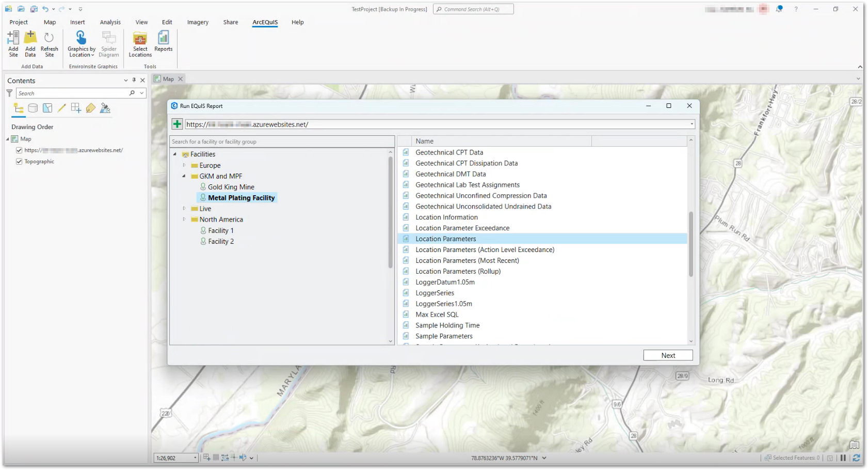Click the open project icon in quick access toolbar
Image resolution: width=868 pixels, height=470 pixels.
point(21,9)
